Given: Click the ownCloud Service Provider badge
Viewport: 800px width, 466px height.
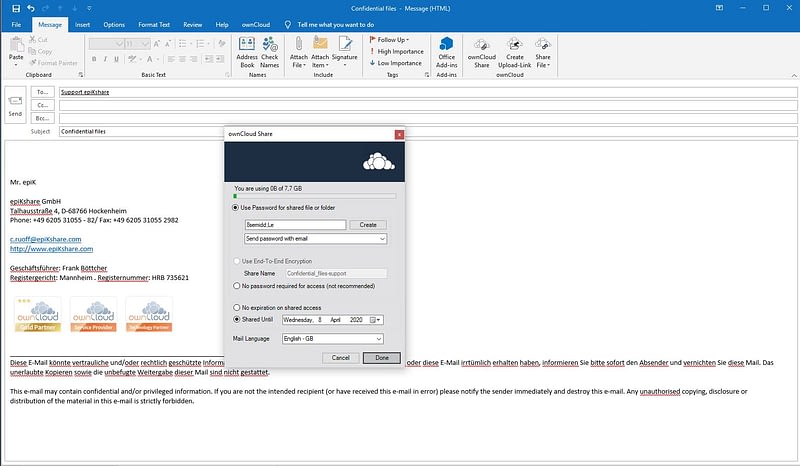Looking at the screenshot, I should click(93, 314).
